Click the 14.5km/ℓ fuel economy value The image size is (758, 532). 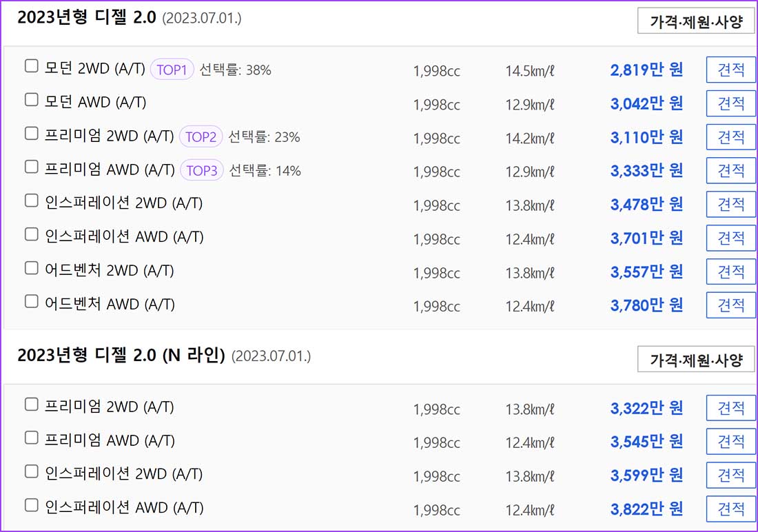[530, 71]
